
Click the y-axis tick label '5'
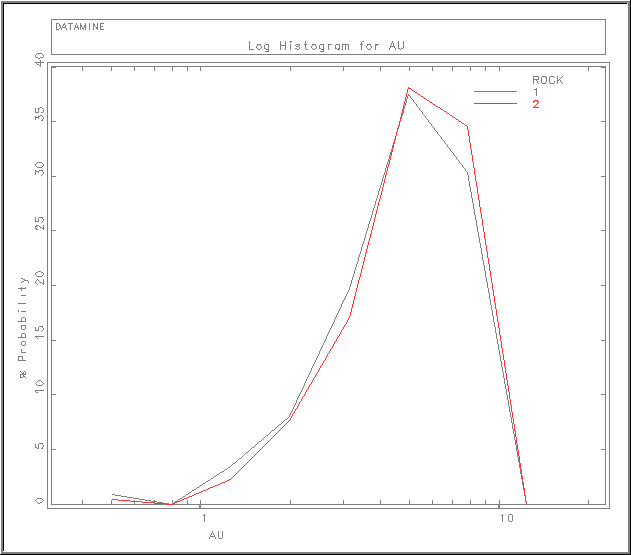(x=40, y=448)
